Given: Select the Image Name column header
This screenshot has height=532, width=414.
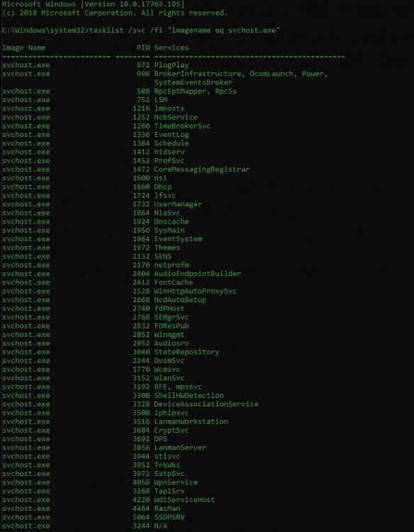Looking at the screenshot, I should click(x=23, y=48).
